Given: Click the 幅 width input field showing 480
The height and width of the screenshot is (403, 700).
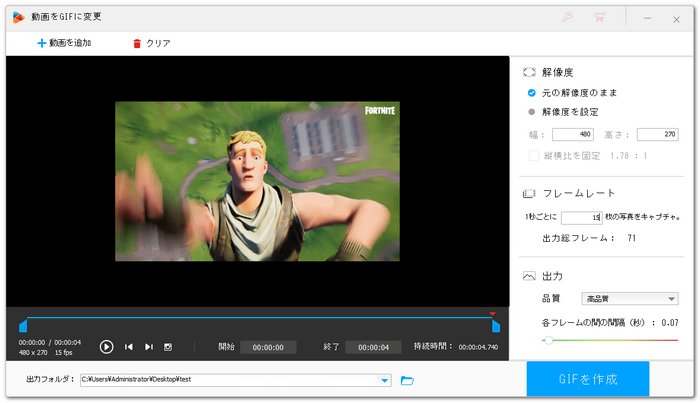Looking at the screenshot, I should [573, 134].
